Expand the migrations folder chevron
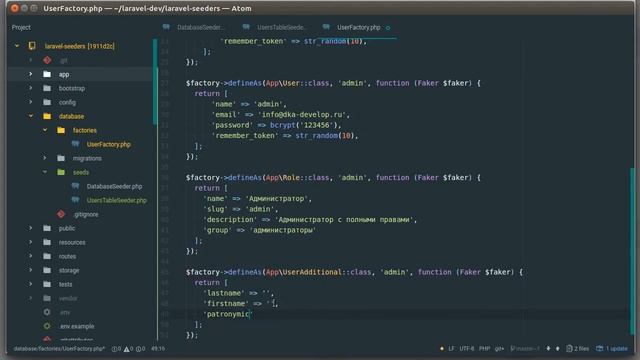Image resolution: width=640 pixels, height=360 pixels. click(45, 158)
